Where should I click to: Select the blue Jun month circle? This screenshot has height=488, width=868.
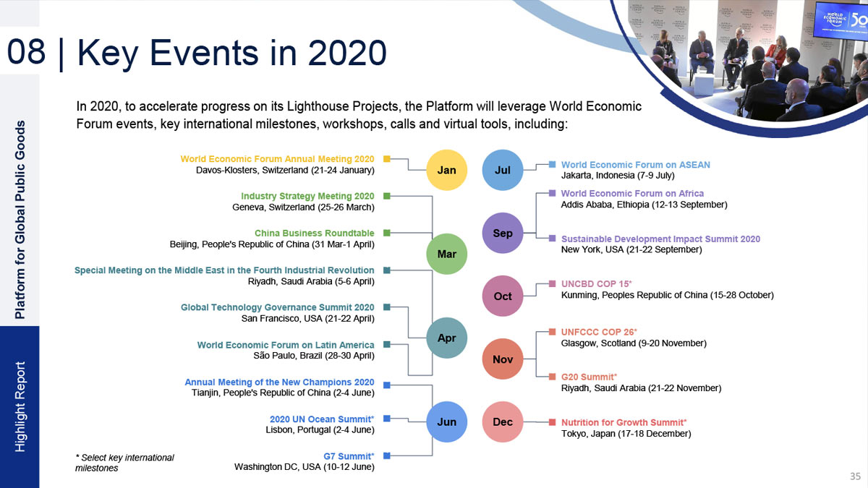(x=446, y=421)
